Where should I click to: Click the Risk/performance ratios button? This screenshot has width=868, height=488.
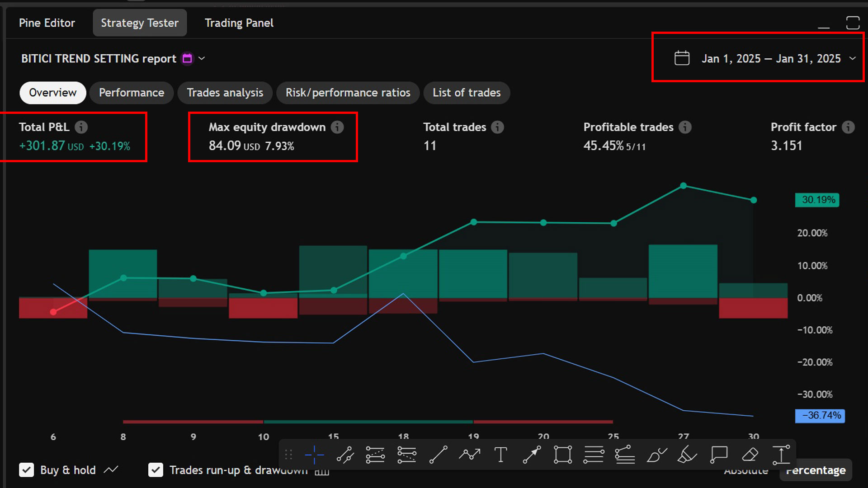(348, 93)
